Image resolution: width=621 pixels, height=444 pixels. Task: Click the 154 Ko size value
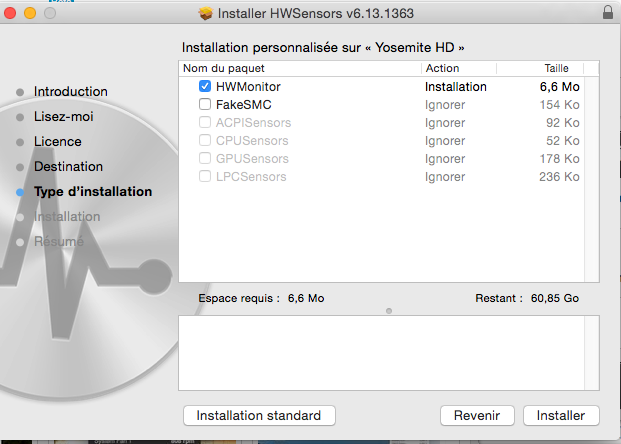pos(559,105)
